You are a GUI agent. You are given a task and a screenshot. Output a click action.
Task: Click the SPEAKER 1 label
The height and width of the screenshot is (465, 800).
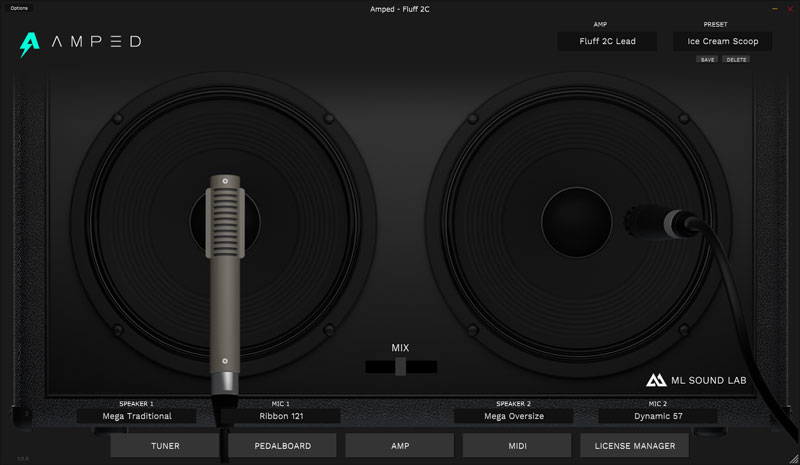(x=136, y=404)
